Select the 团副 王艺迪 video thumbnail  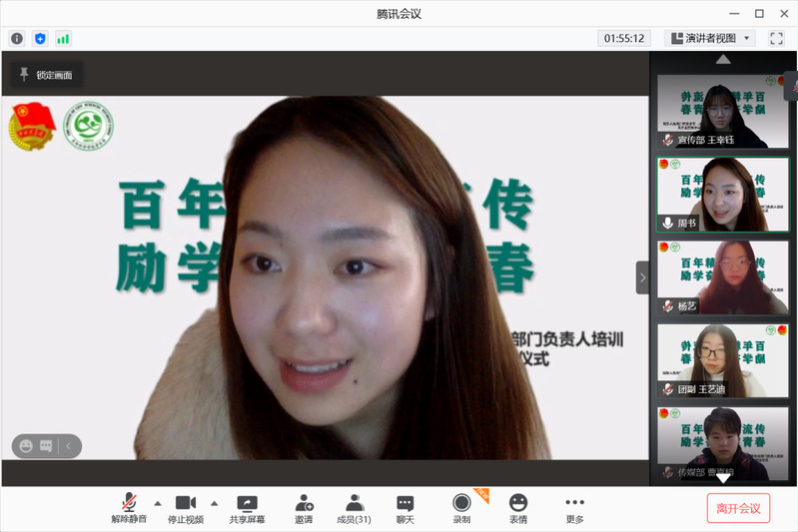722,361
